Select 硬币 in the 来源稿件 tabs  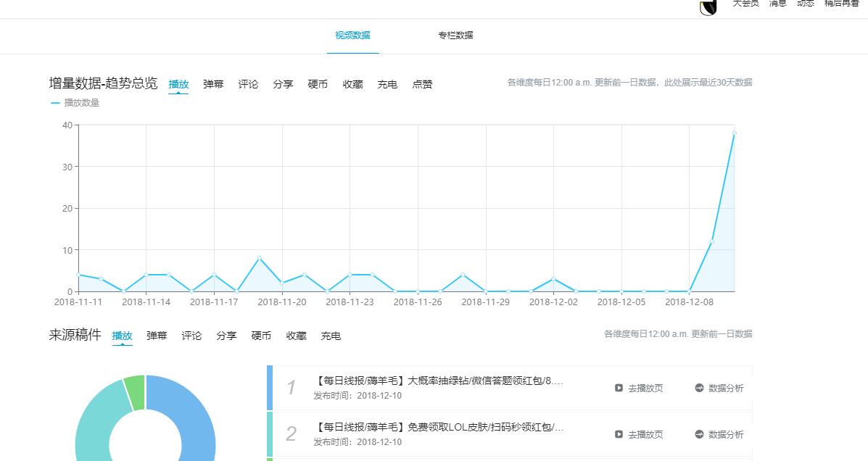pyautogui.click(x=261, y=336)
